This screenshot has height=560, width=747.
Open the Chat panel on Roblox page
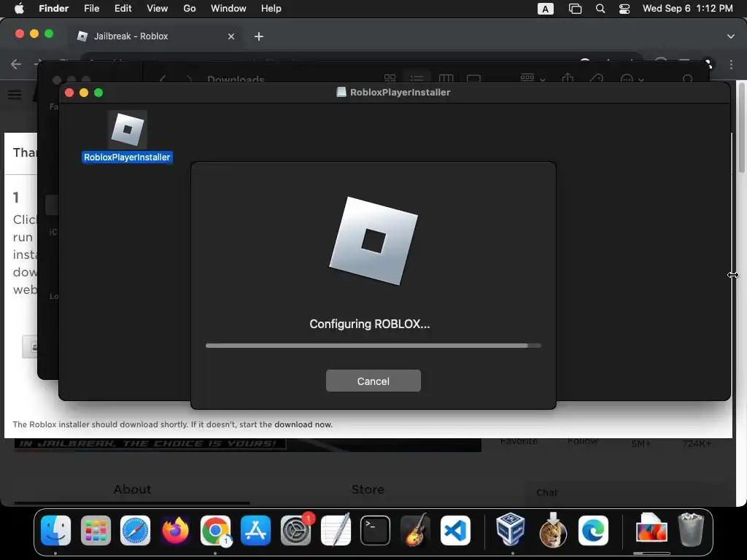tap(547, 493)
